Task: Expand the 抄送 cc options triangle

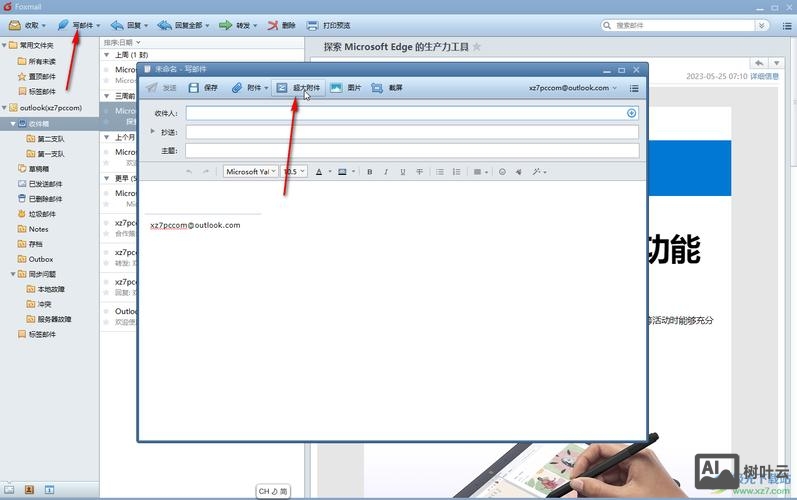Action: (152, 131)
